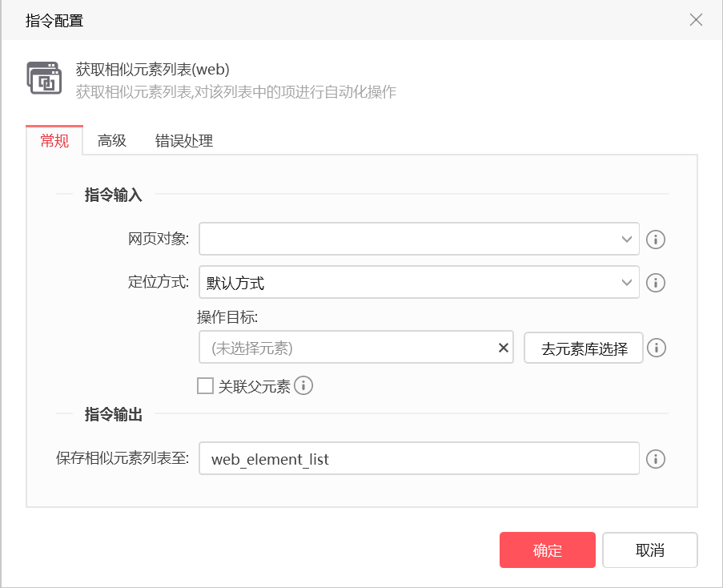Screen dimensions: 723x588
Task: Click the 指令输入 section heading
Action: [114, 195]
